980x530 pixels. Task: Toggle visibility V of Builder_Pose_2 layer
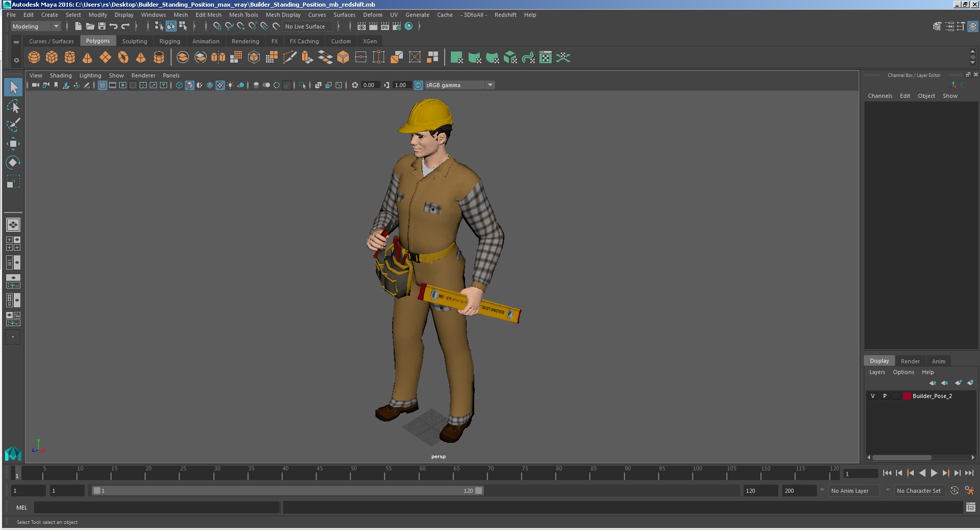[x=873, y=396]
